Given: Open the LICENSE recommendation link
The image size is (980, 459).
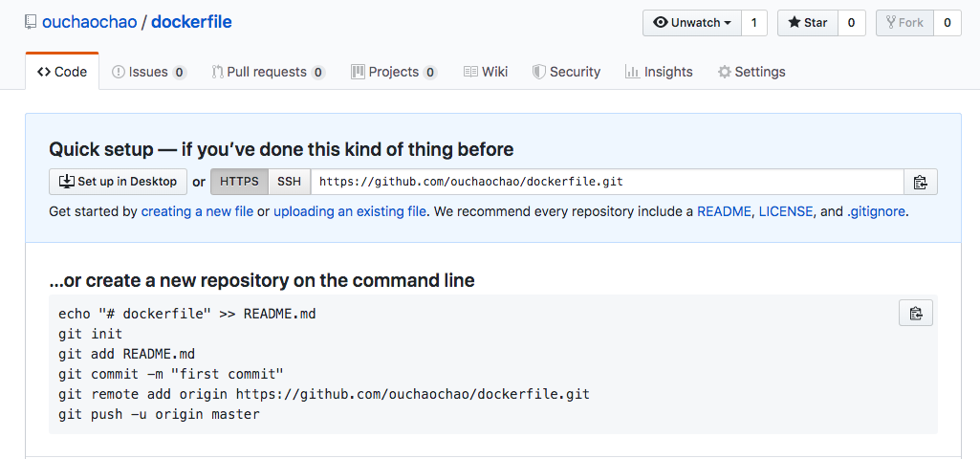Looking at the screenshot, I should point(786,211).
